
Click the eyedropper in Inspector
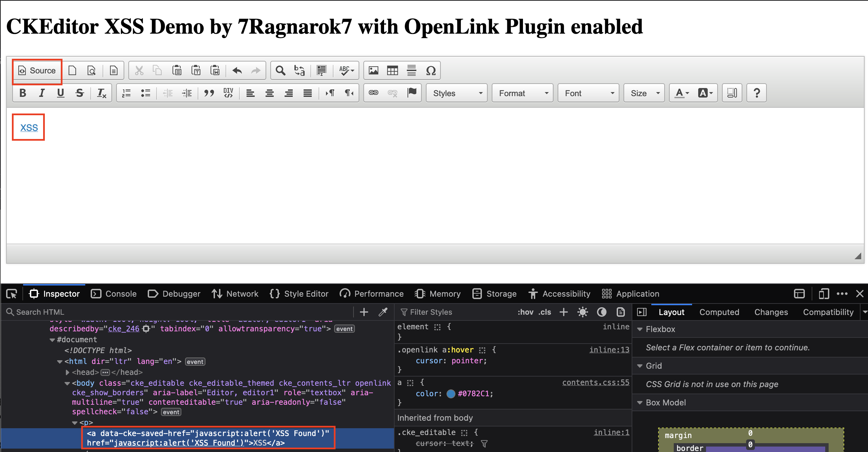[383, 312]
